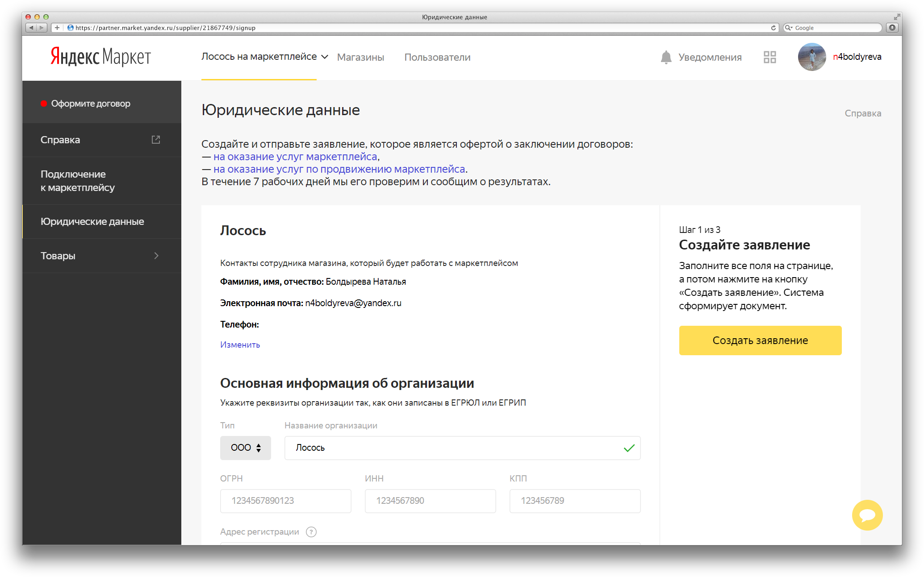
Task: Open the ООО organization type selector
Action: 245,448
